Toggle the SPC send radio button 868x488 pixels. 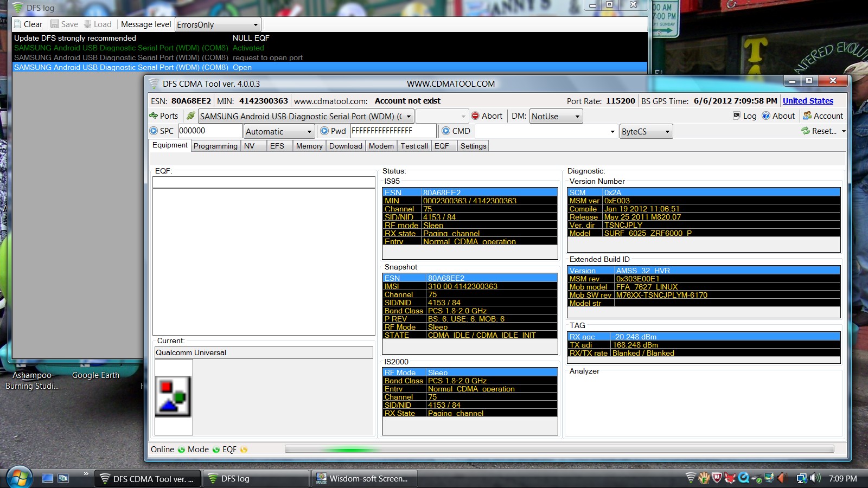point(154,131)
